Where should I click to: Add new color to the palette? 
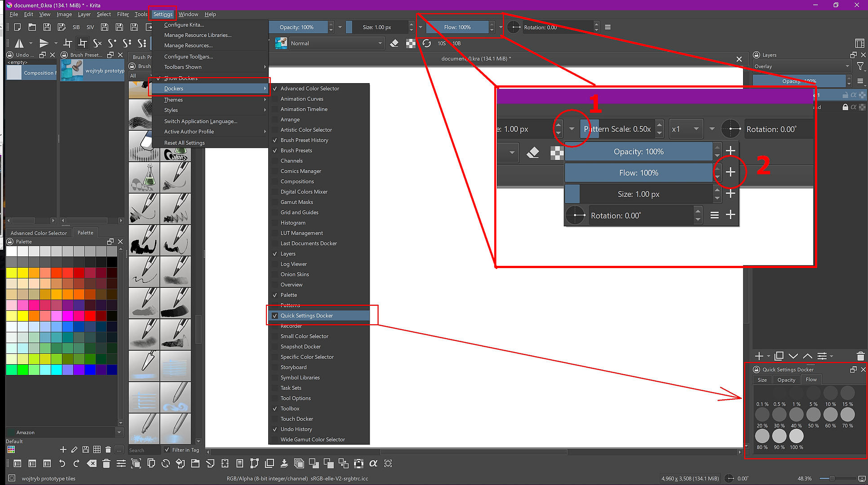click(x=63, y=450)
